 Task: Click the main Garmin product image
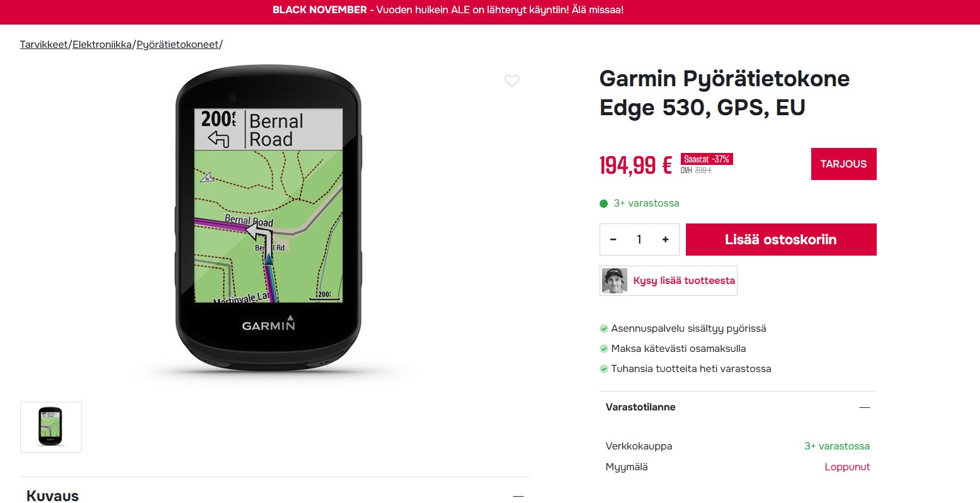269,218
